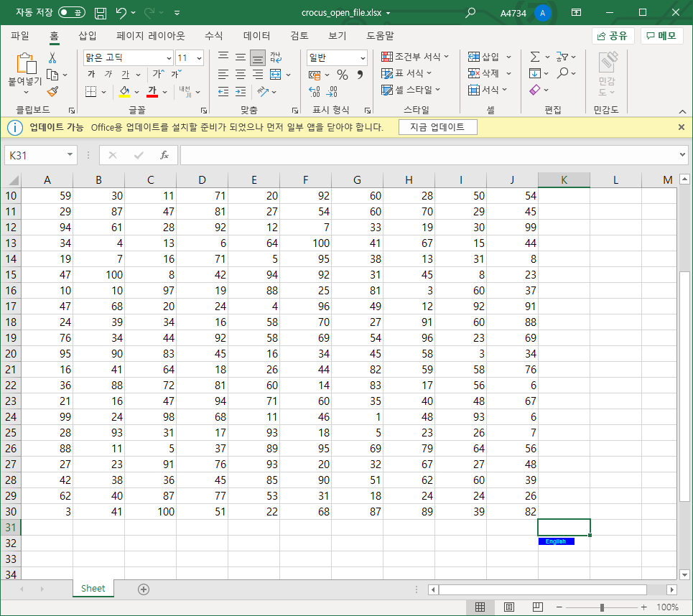Click the insert function fx icon

pos(164,155)
